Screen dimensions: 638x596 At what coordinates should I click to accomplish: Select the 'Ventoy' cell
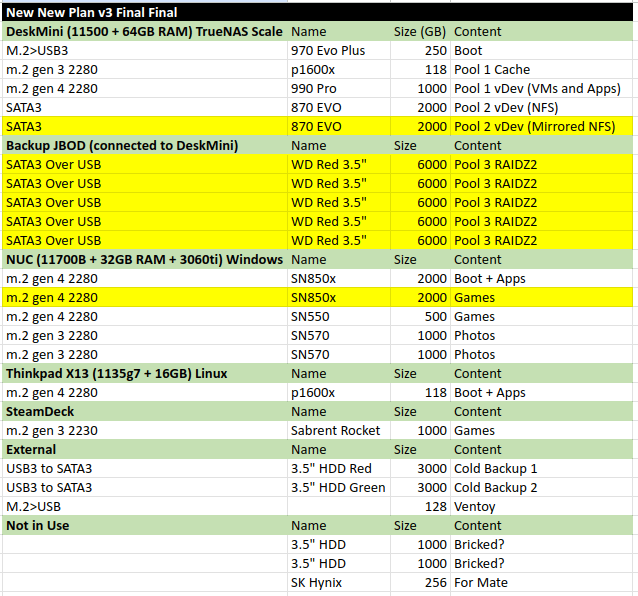(542, 506)
